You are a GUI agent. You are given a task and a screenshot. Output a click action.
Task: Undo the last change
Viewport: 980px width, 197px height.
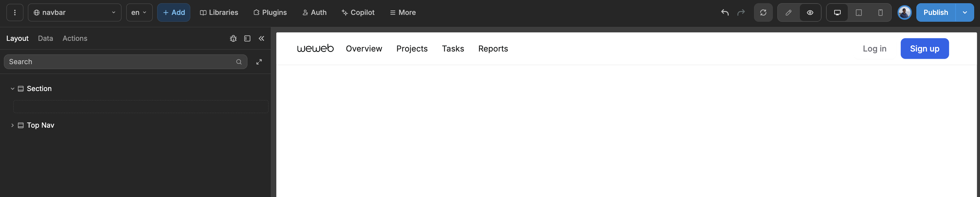[x=724, y=12]
